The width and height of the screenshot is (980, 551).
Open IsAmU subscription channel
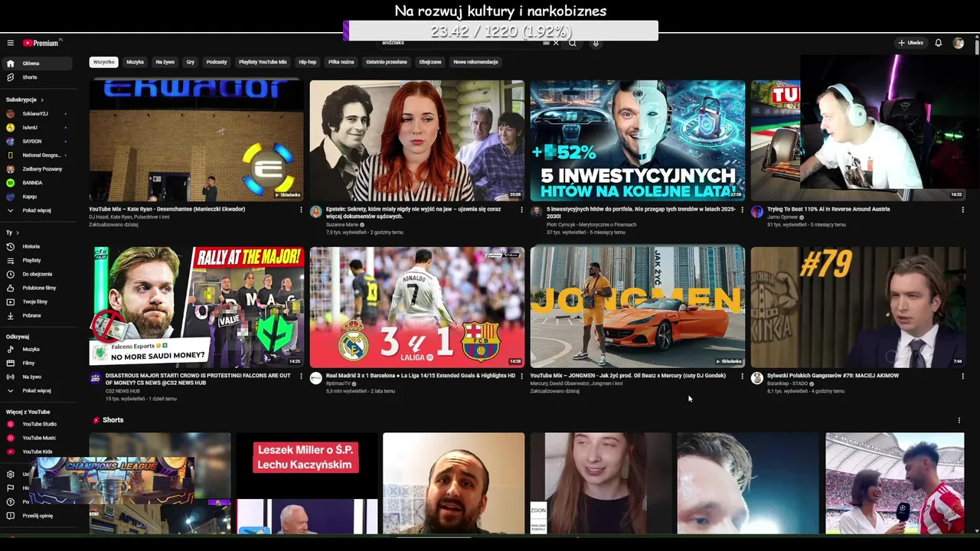coord(37,127)
